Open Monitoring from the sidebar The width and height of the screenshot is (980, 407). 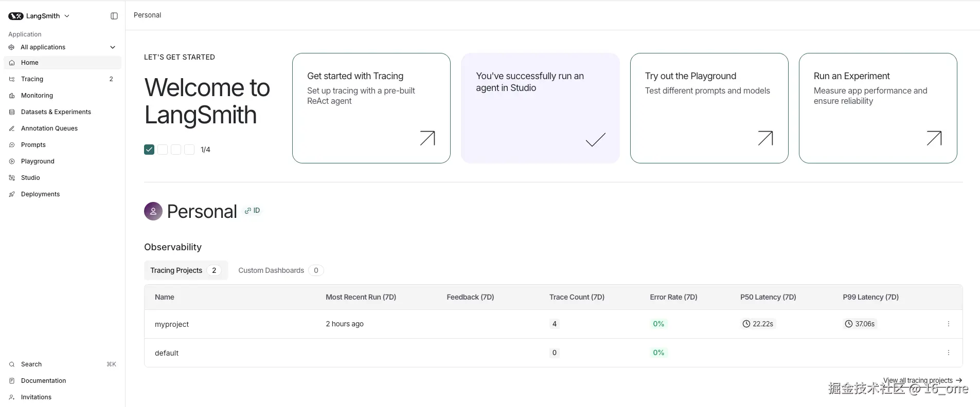(63, 96)
